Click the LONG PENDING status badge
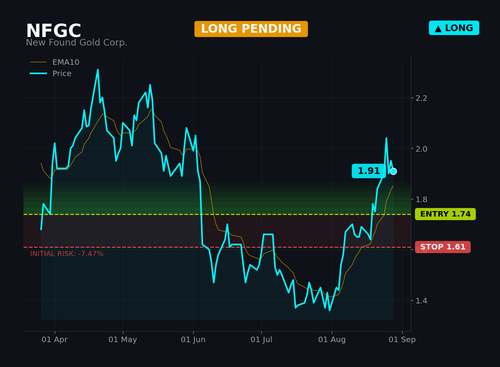 (x=251, y=29)
